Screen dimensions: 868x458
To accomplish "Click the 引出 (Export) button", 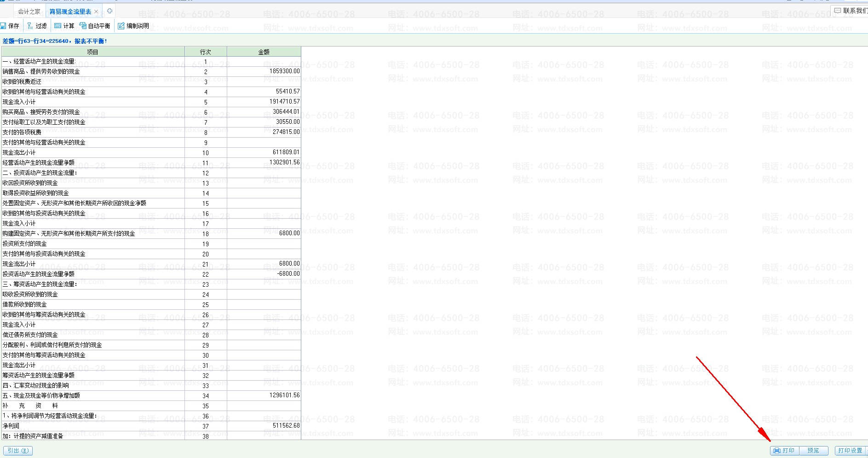I will pos(18,451).
